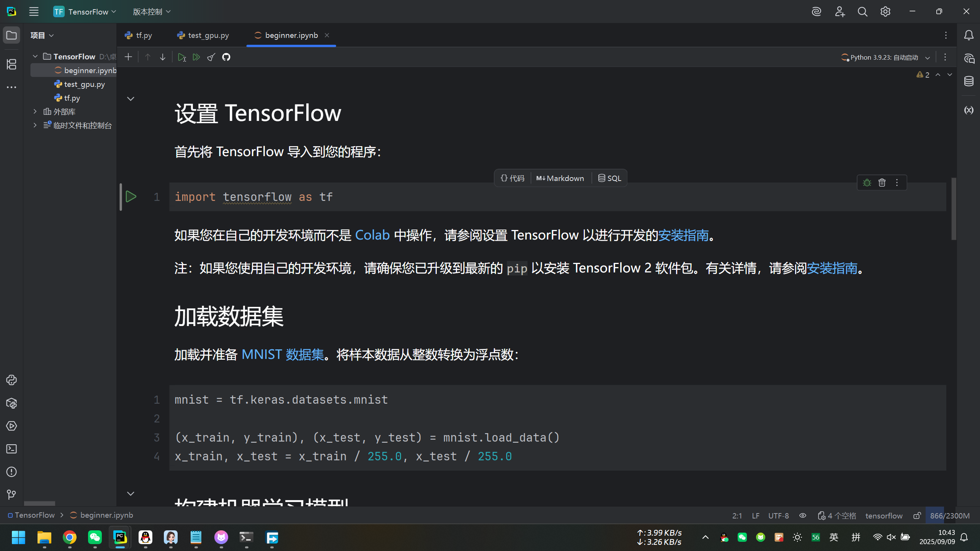This screenshot has width=980, height=551.
Task: Open the 安装指南 link
Action: coord(684,235)
